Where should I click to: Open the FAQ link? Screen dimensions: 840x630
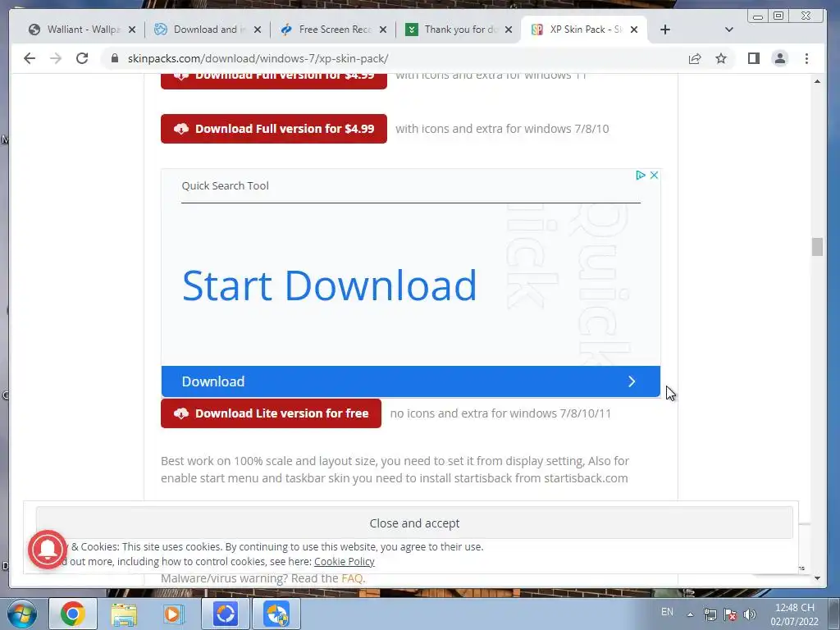(351, 578)
